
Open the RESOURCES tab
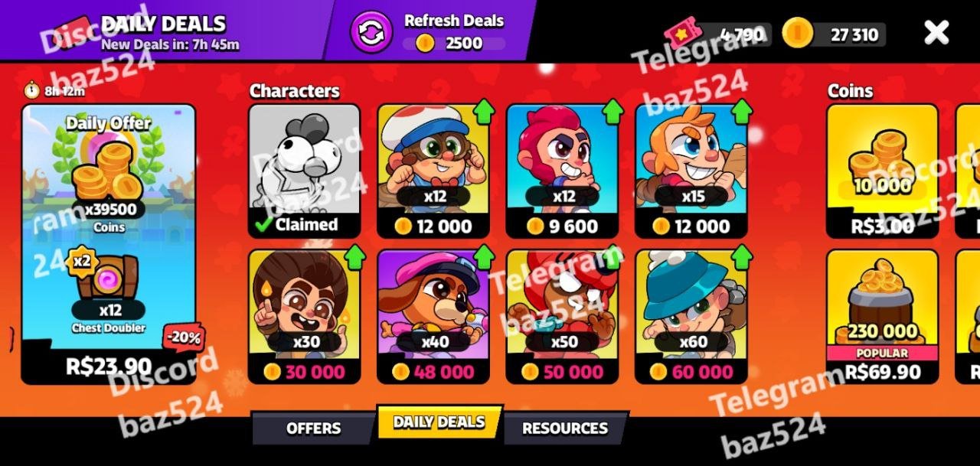565,429
